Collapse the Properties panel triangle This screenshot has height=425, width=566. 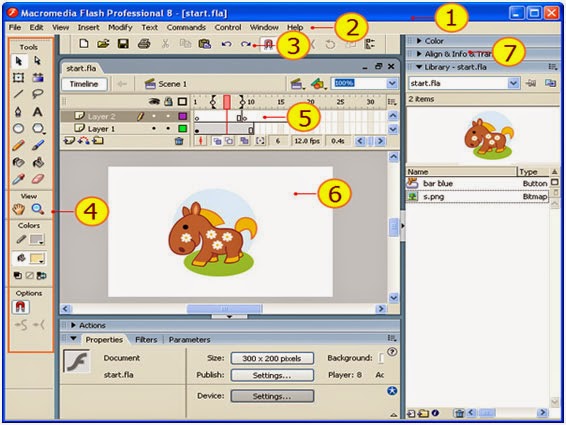(x=73, y=339)
